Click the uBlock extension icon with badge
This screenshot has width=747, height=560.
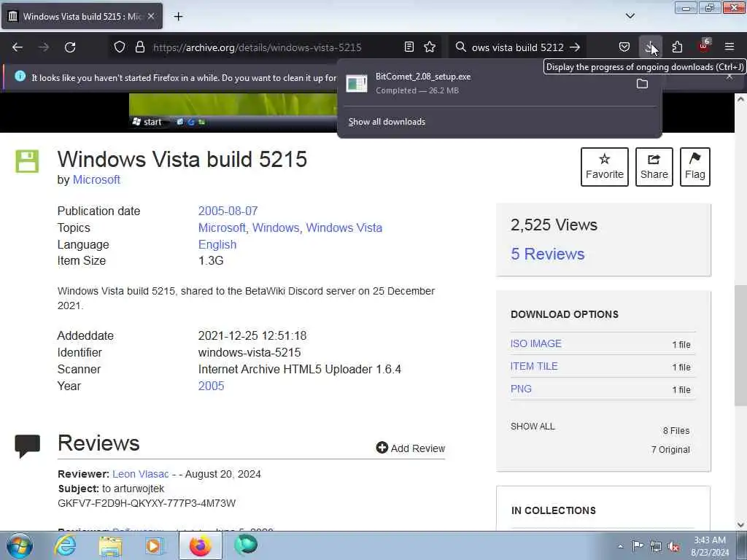click(x=704, y=46)
